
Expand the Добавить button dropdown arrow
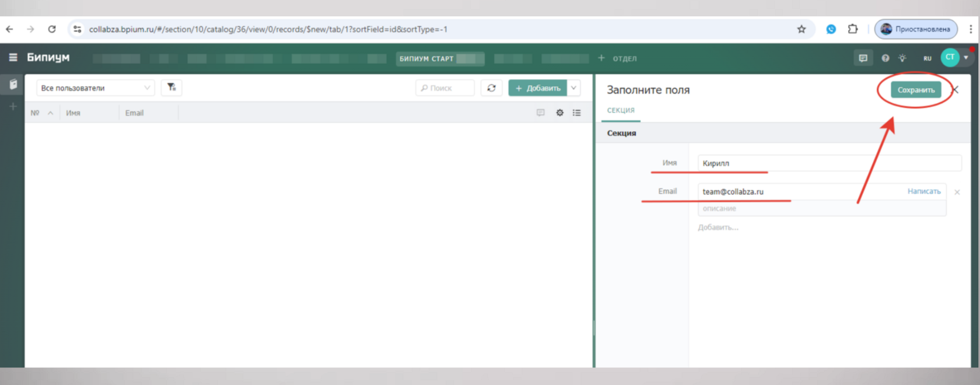(x=574, y=87)
